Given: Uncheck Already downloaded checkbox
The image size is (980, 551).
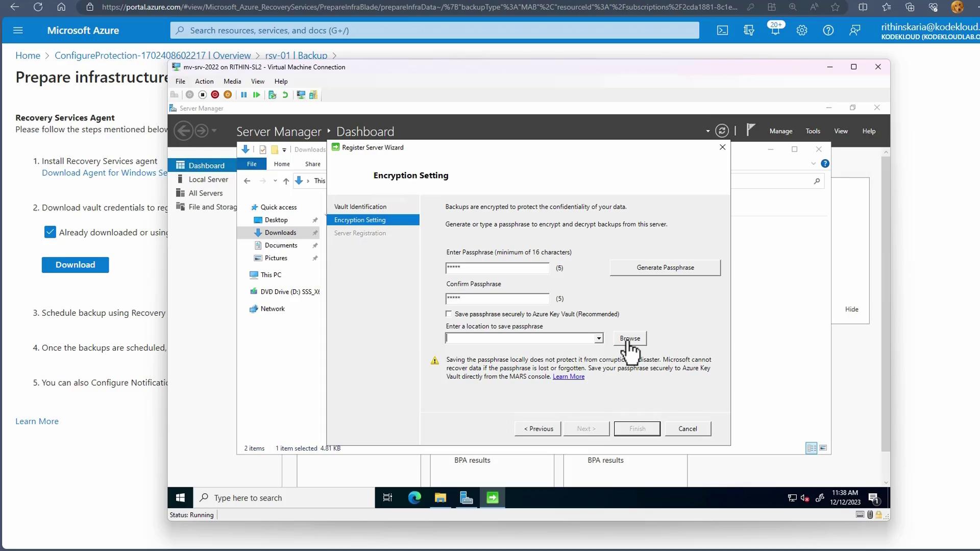Looking at the screenshot, I should 50,232.
